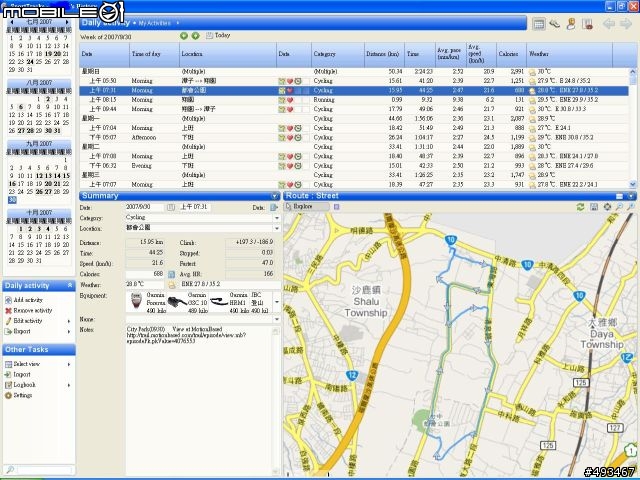Refresh the route map
This screenshot has height=480, width=640.
click(580, 207)
